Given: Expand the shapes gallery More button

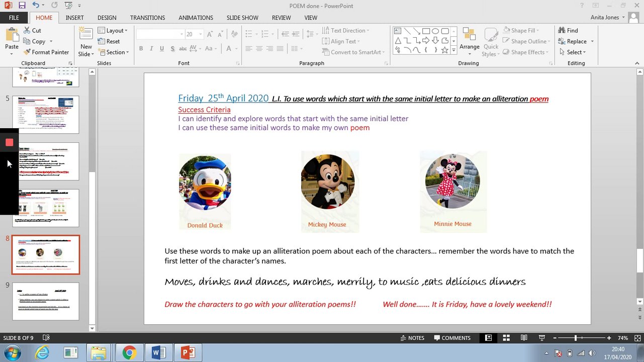Looking at the screenshot, I should click(x=454, y=50).
